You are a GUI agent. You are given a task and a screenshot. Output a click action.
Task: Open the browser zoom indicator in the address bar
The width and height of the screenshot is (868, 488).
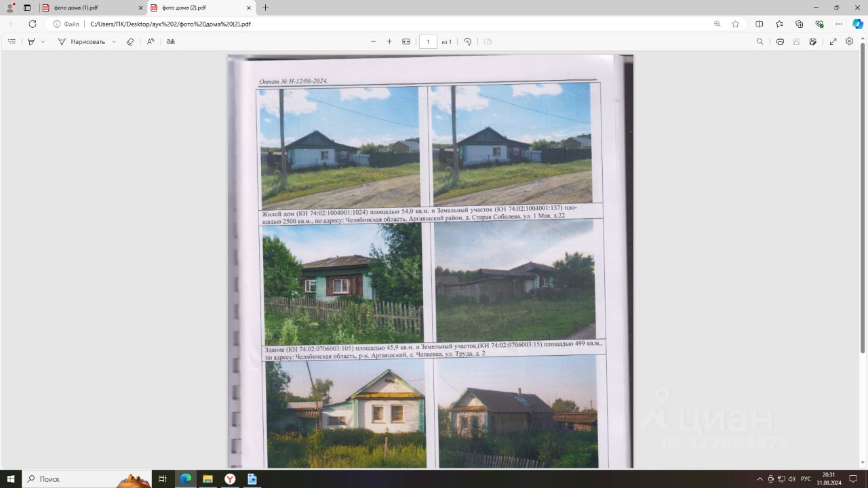pyautogui.click(x=717, y=24)
